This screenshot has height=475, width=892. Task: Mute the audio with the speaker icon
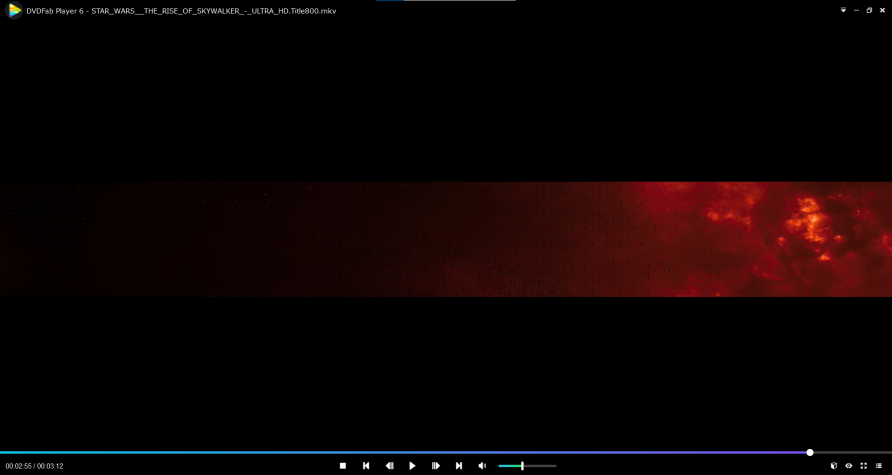point(482,466)
